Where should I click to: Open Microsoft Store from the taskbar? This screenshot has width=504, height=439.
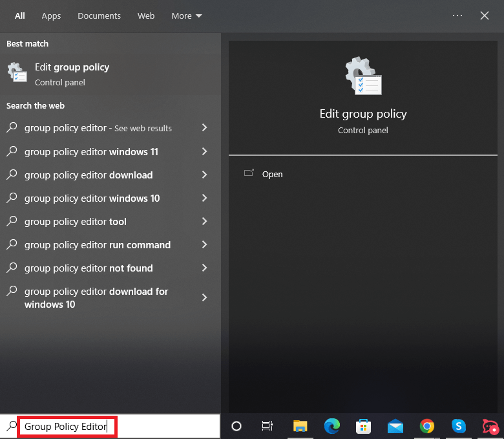[363, 427]
